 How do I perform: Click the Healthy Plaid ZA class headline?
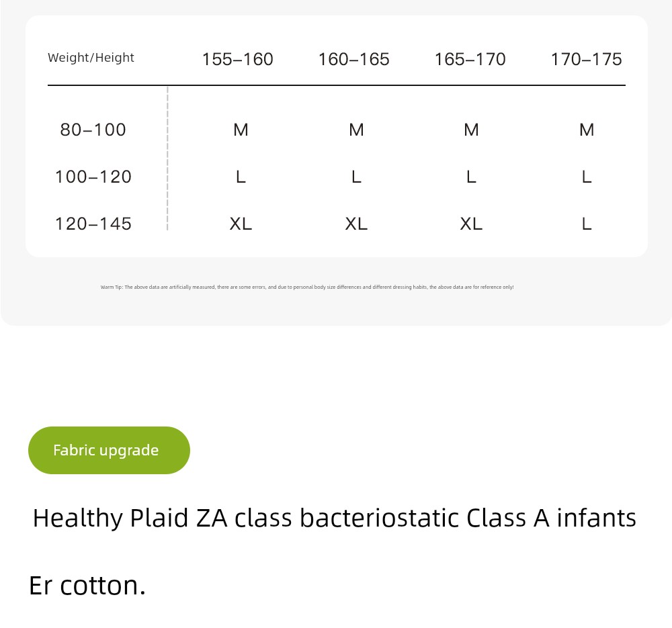(x=334, y=518)
